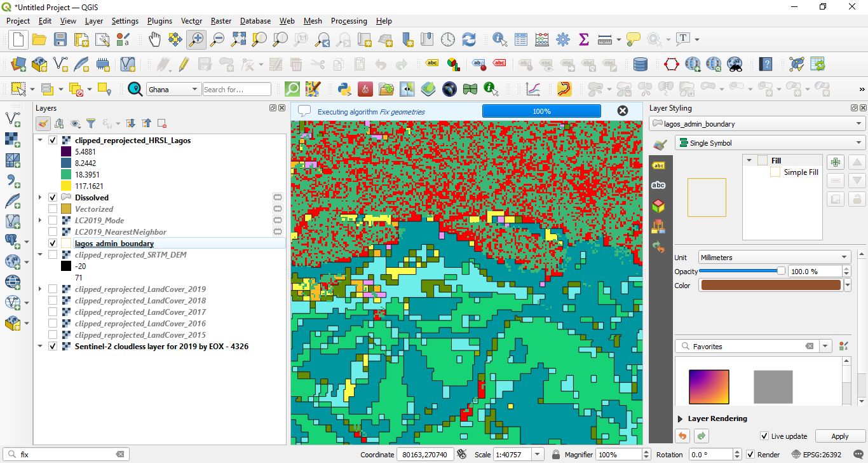Cancel the Fix geometries algorithm
The width and height of the screenshot is (868, 463).
pos(623,111)
